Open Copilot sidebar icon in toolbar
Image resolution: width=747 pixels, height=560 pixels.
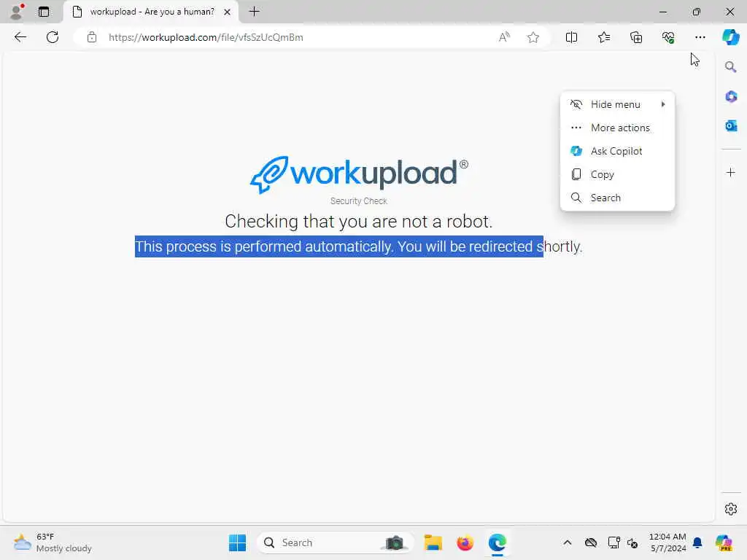click(x=731, y=37)
